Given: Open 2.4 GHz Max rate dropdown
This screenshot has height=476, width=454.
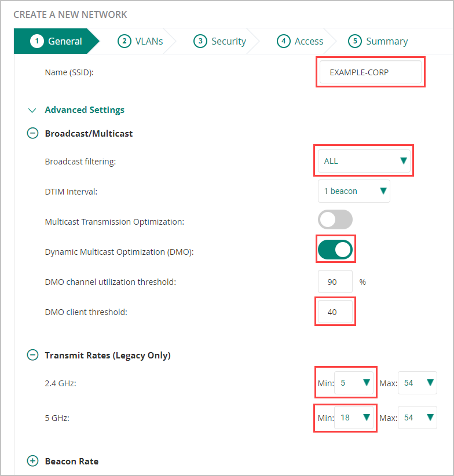Looking at the screenshot, I should click(418, 383).
